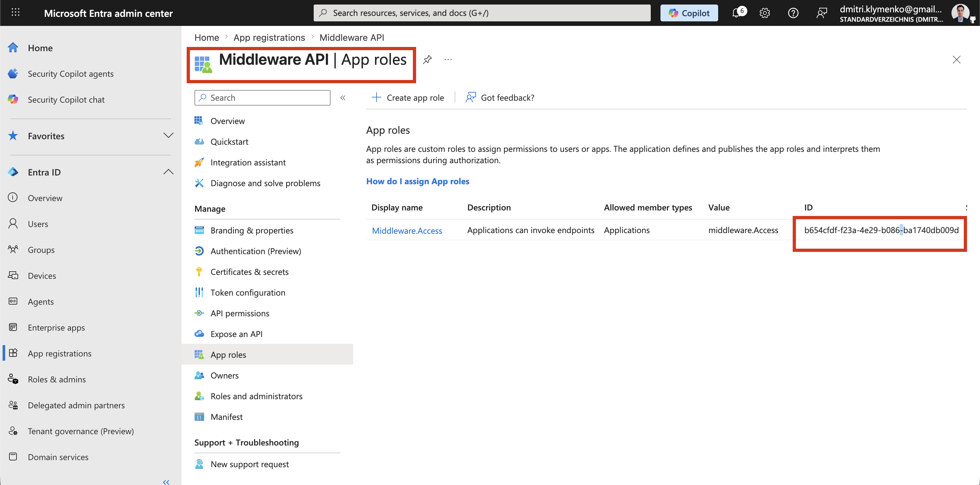Click the Allowed member types header
Image resolution: width=980 pixels, height=485 pixels.
648,208
